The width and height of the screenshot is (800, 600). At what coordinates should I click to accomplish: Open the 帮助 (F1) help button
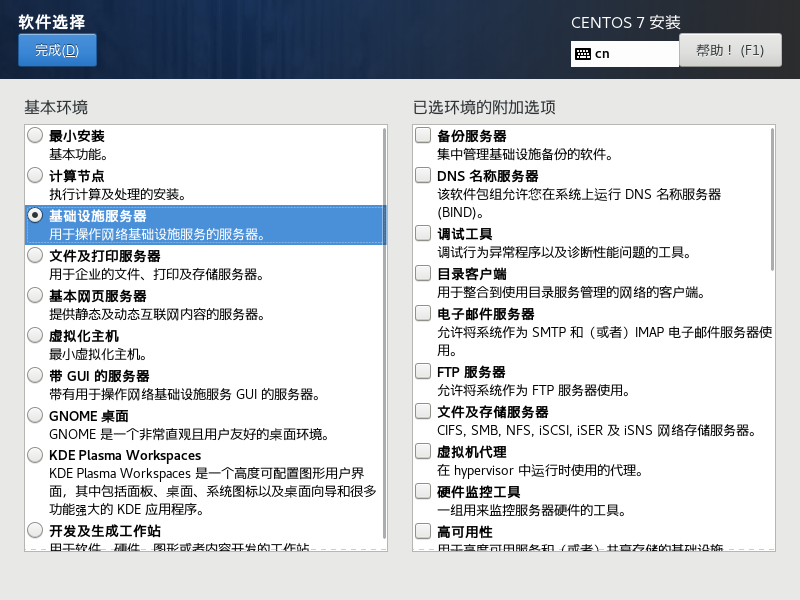pyautogui.click(x=729, y=50)
